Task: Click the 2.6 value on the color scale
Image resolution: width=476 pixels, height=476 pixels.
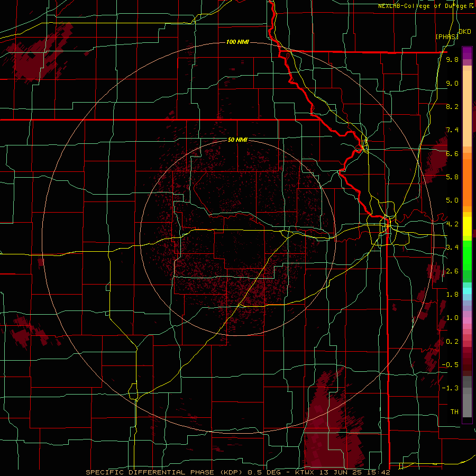Action: click(x=452, y=271)
